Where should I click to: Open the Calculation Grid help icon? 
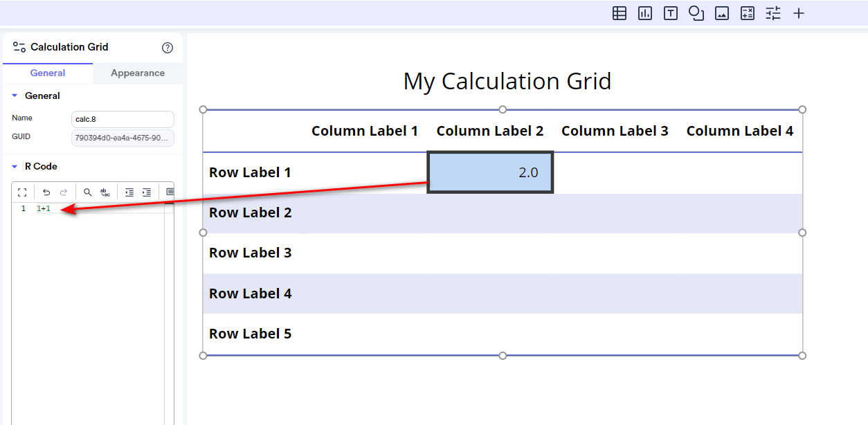point(167,47)
